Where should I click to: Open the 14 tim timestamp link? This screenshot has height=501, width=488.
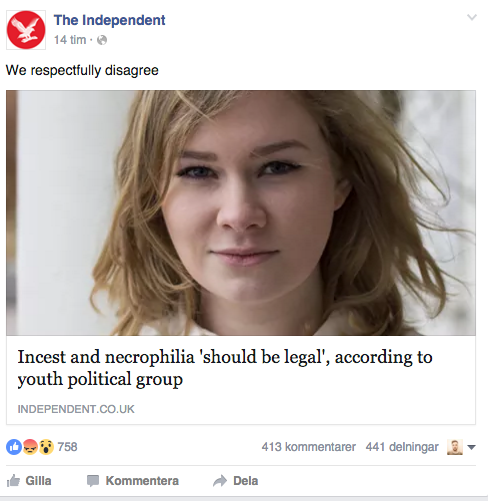tap(70, 40)
